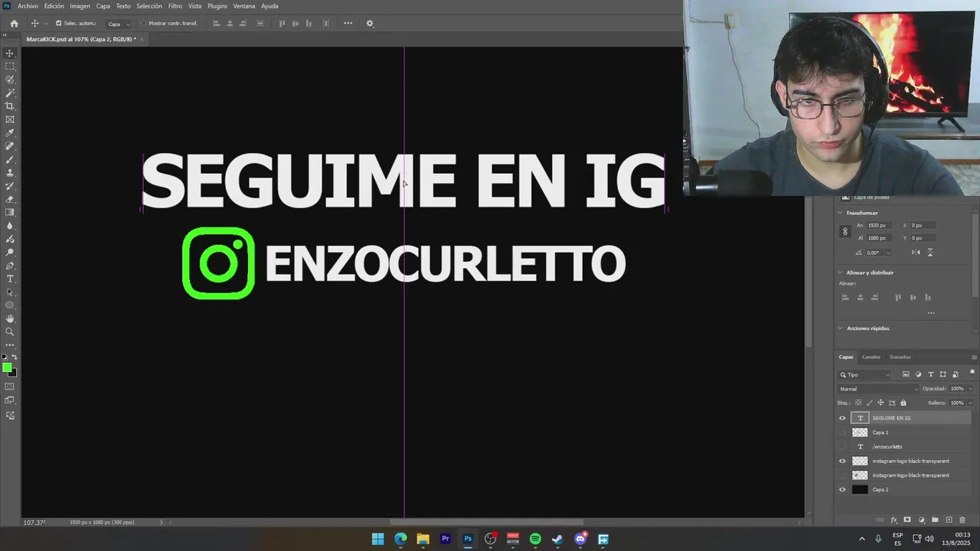
Task: Select the Horizontal Type tool
Action: coord(10,279)
